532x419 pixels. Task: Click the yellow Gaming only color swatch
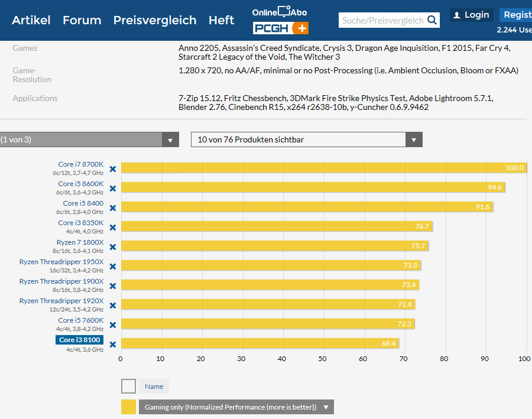pos(129,407)
